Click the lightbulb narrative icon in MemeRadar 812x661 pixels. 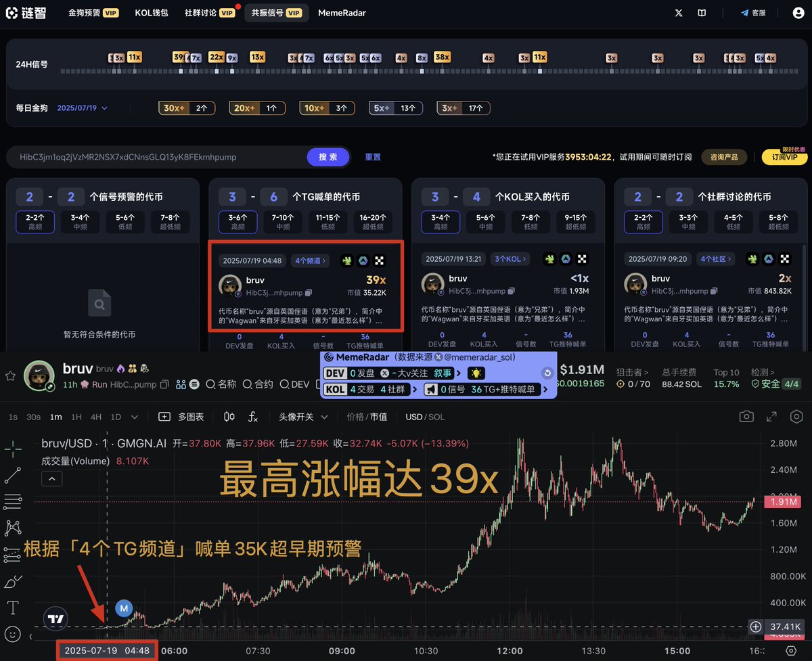(478, 373)
